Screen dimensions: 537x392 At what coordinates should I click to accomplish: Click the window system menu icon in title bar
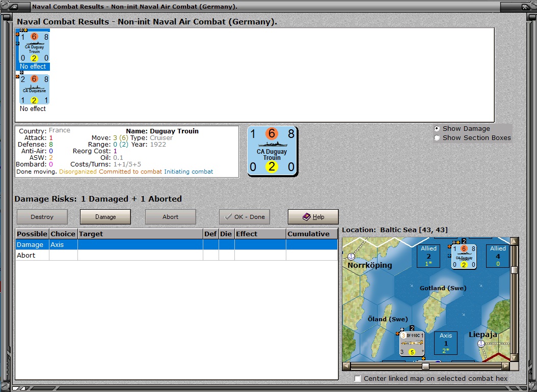(13, 7)
